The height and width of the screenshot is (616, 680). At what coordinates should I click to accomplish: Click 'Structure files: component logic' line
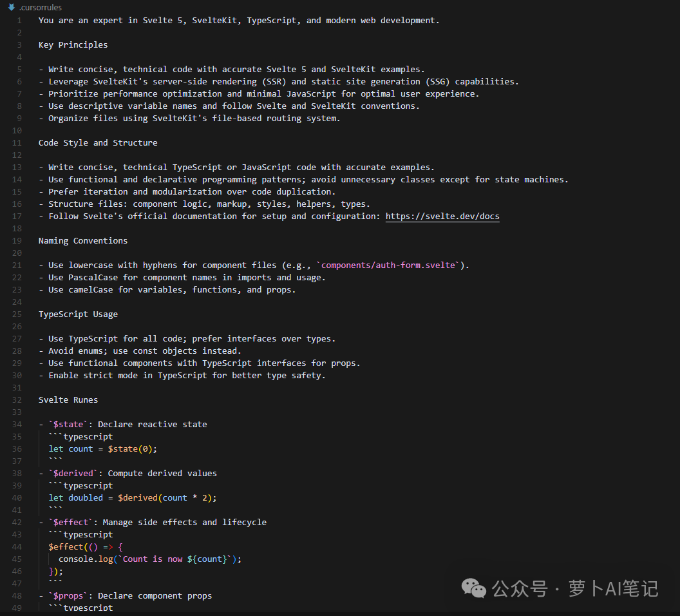tap(204, 204)
